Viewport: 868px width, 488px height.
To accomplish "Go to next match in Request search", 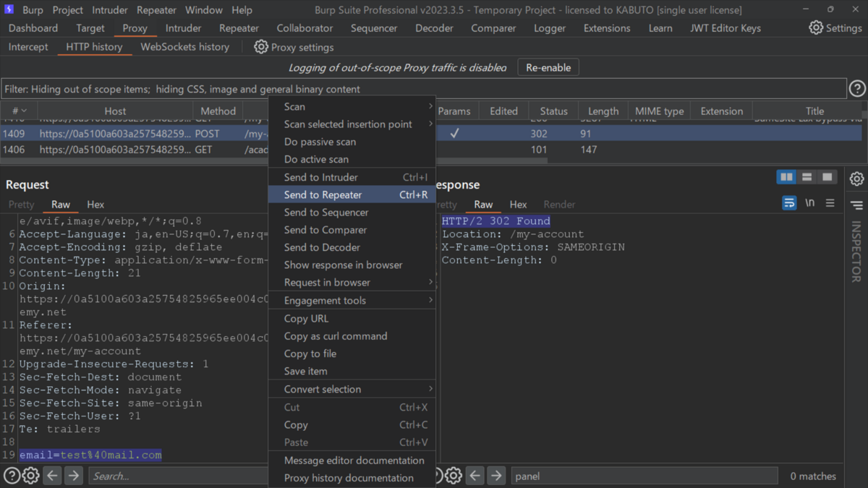I will click(x=74, y=476).
